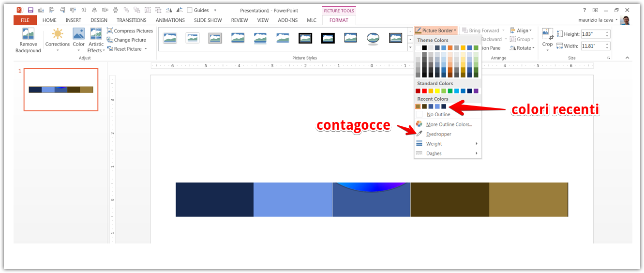Open the Corrections sun icon
Screen dimensions: 644x273
pyautogui.click(x=58, y=33)
